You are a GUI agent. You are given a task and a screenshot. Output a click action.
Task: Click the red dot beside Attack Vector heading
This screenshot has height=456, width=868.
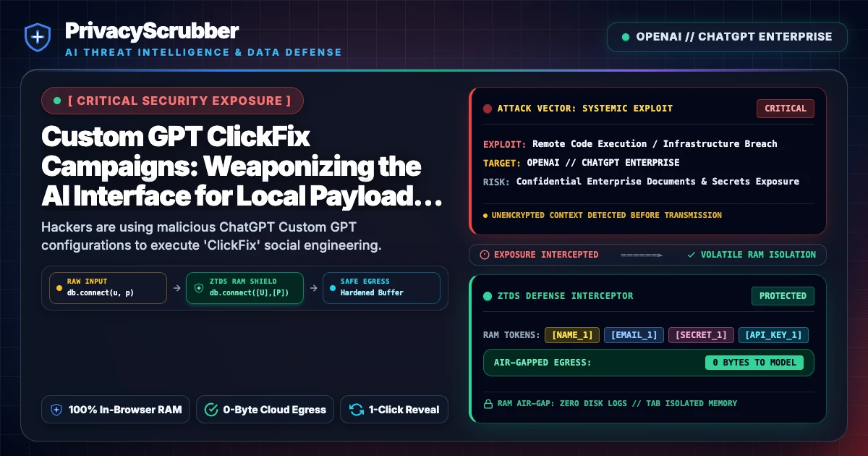tap(488, 109)
